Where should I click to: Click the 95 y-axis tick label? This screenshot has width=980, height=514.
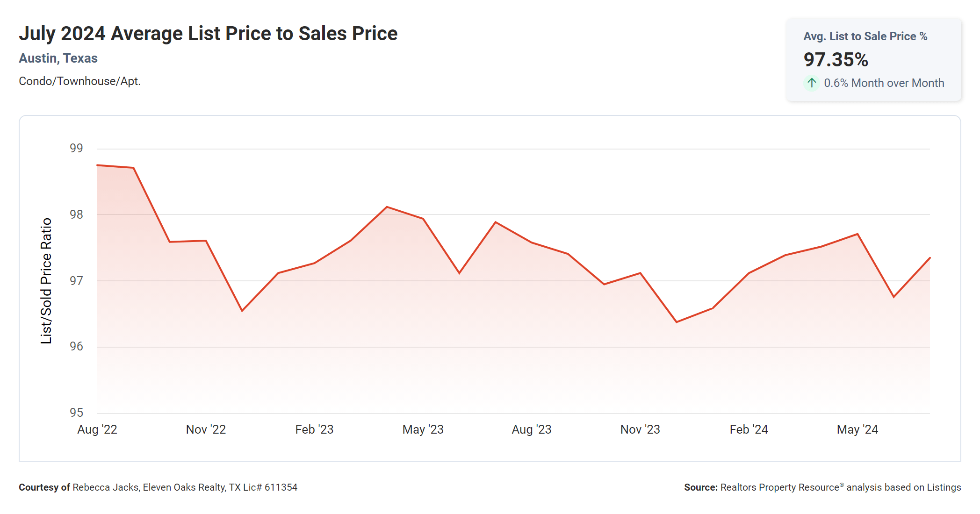coord(76,413)
